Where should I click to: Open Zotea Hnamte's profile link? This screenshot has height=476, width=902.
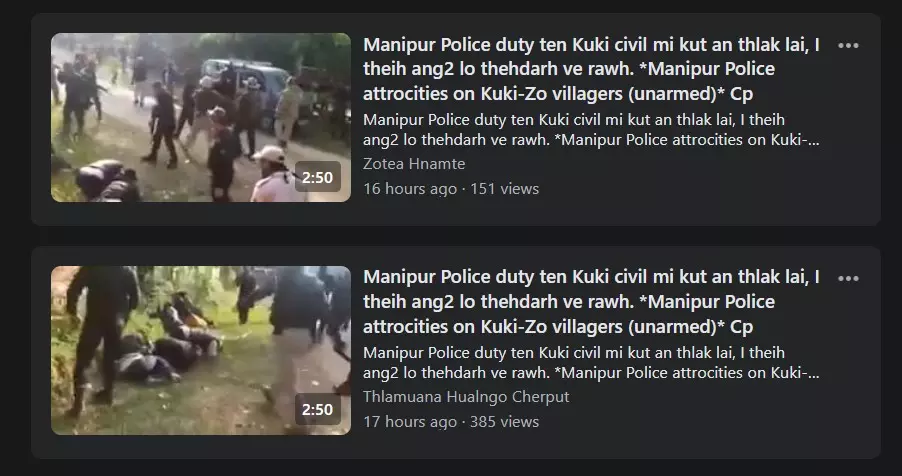tap(414, 164)
